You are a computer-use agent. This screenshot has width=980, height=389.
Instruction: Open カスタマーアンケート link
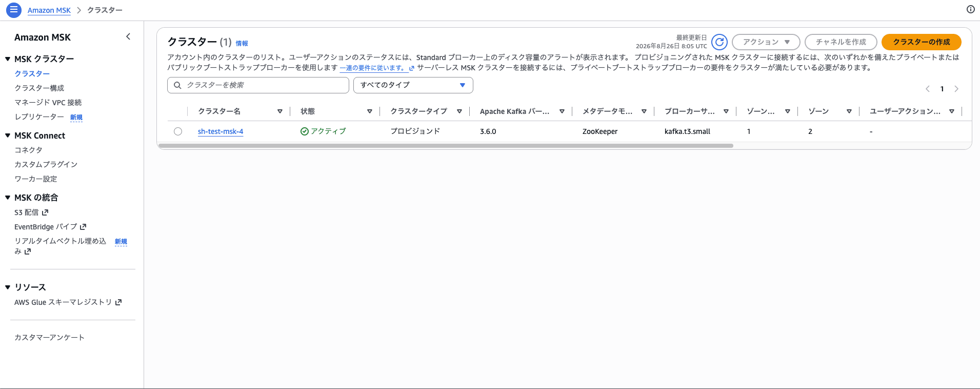click(x=49, y=337)
